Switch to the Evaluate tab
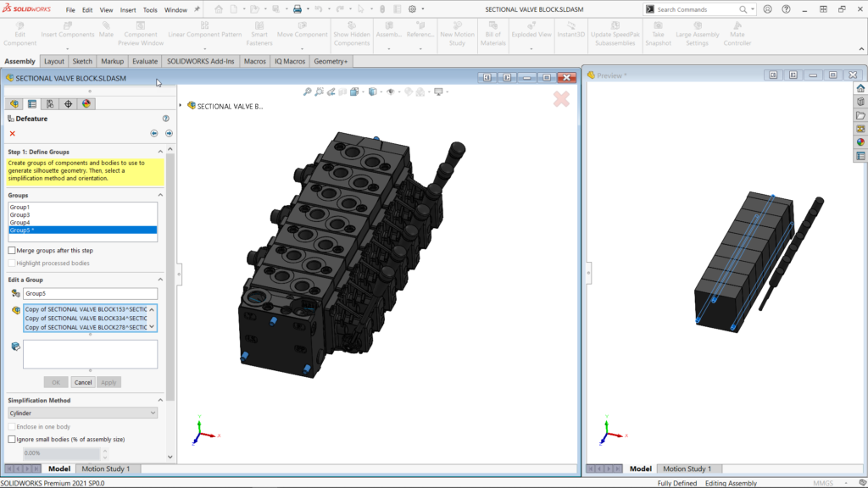The width and height of the screenshot is (868, 488). coord(145,61)
